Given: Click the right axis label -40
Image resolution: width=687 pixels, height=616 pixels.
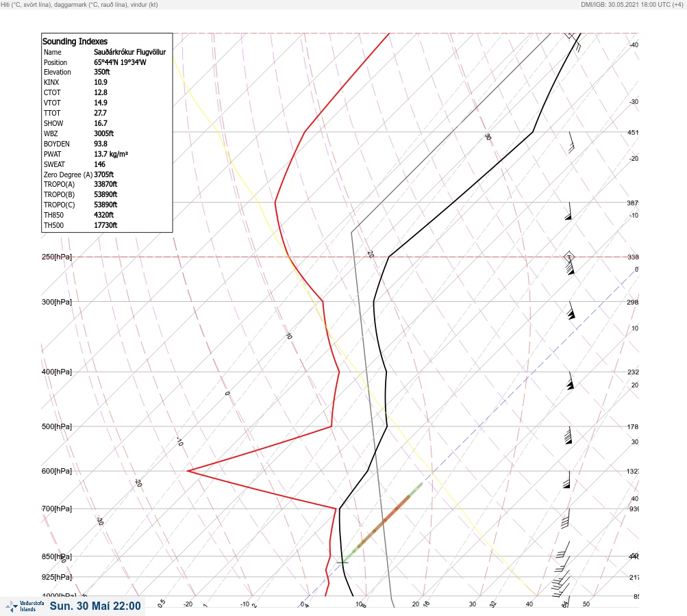Looking at the screenshot, I should pyautogui.click(x=634, y=44).
